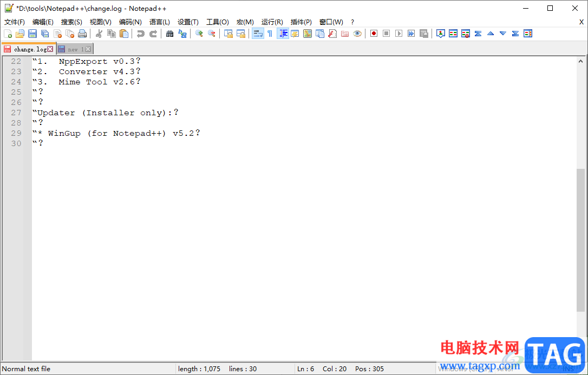Viewport: 588px width, 375px height.
Task: Set as first file to compare
Action: tap(441, 34)
